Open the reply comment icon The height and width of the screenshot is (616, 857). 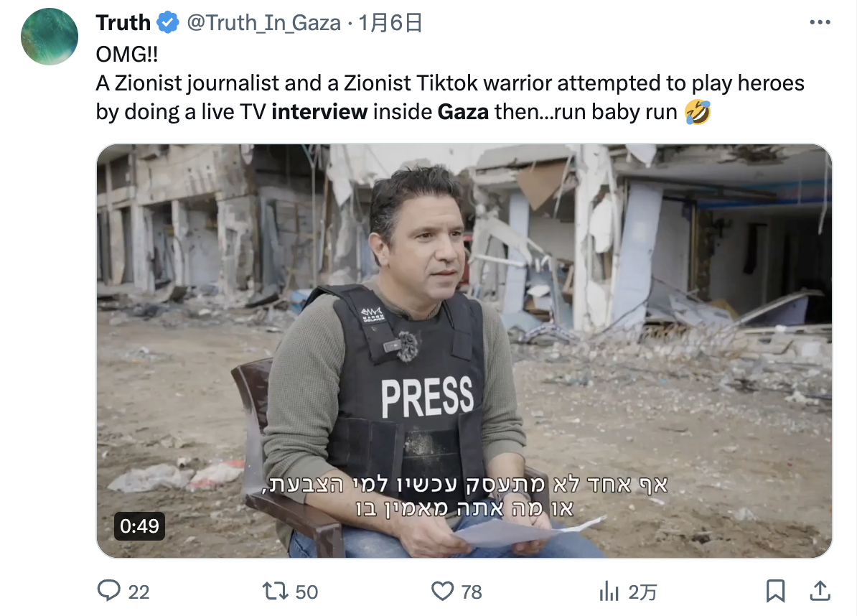click(x=109, y=591)
